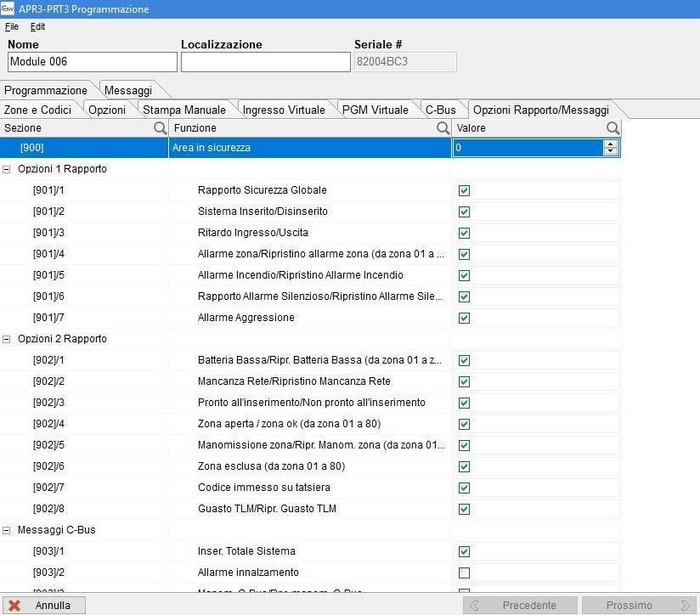This screenshot has height=615, width=700.
Task: Select the [900] Area in sicurezza row
Action: coord(310,148)
